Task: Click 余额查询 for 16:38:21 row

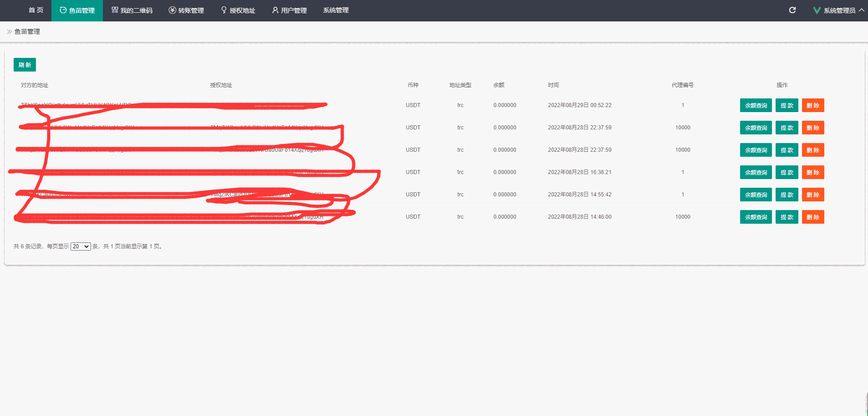Action: [756, 172]
